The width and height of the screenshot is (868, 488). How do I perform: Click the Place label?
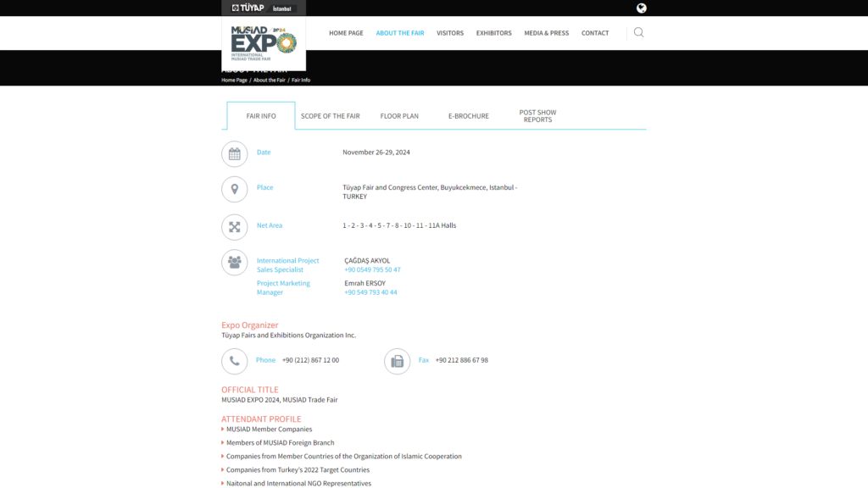point(264,187)
